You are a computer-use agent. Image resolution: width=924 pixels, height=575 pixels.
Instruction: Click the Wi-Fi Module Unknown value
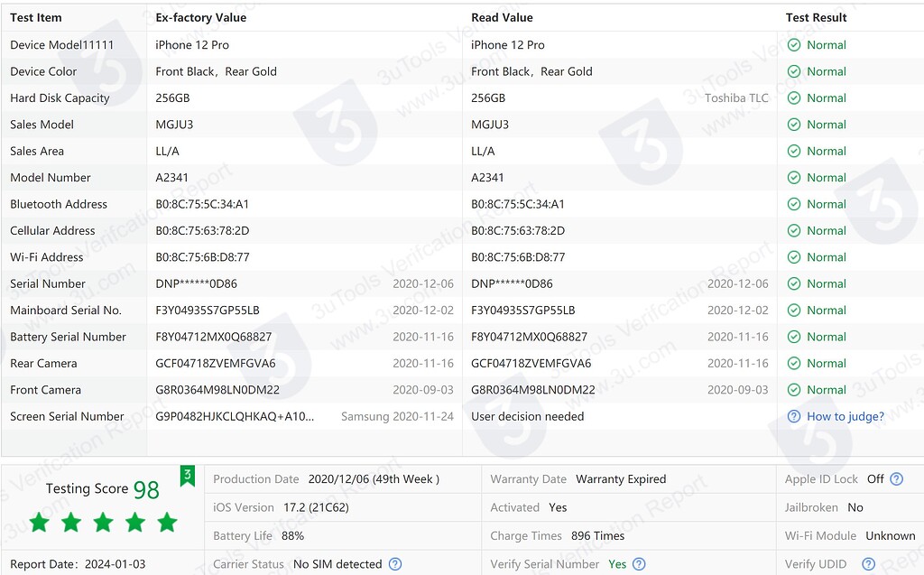(x=891, y=535)
